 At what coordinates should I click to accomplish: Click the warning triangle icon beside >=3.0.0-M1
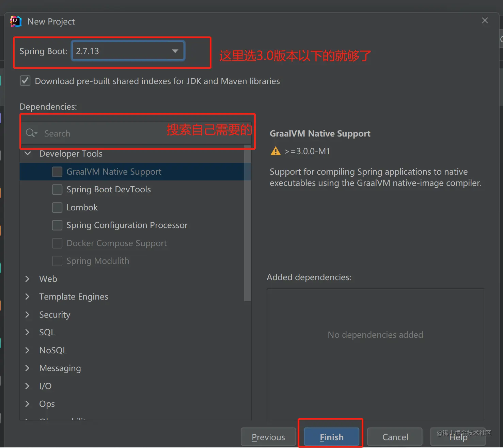tap(275, 151)
